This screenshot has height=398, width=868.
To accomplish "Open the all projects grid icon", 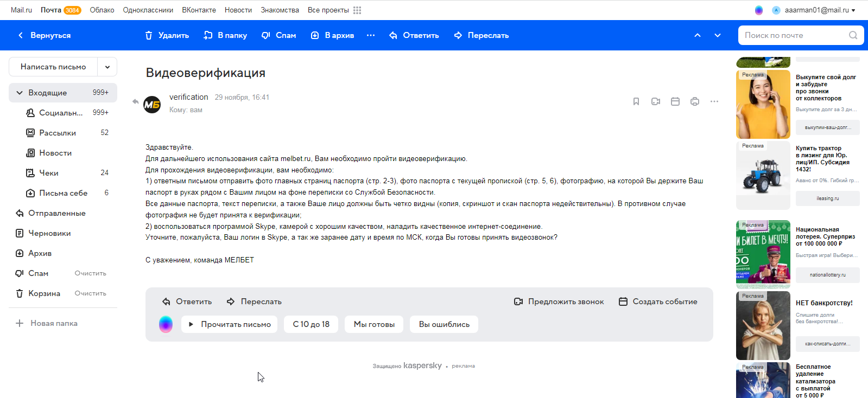I will pyautogui.click(x=357, y=10).
